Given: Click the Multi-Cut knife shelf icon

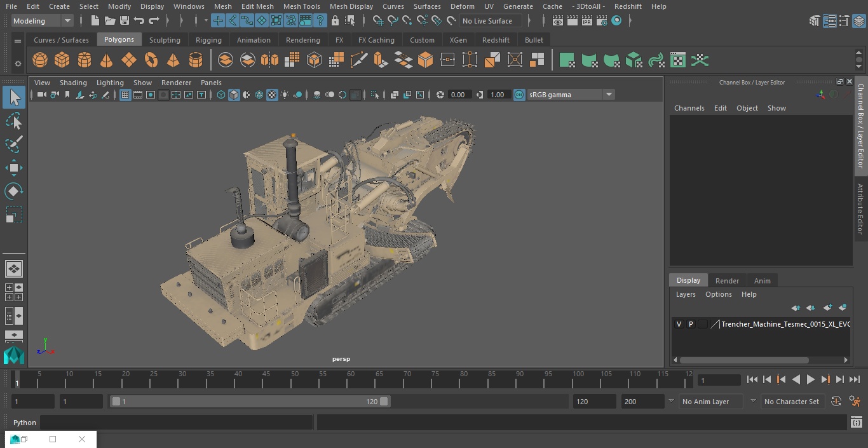Looking at the screenshot, I should 358,60.
